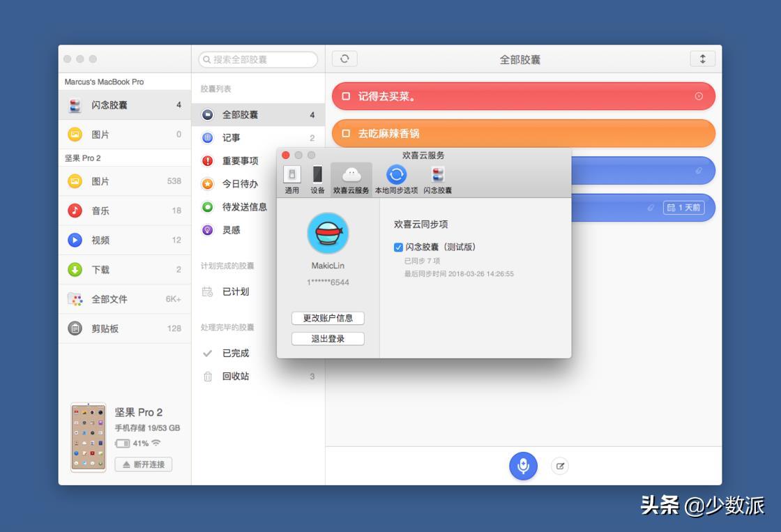Click the compose new capsule icon

pos(560,466)
